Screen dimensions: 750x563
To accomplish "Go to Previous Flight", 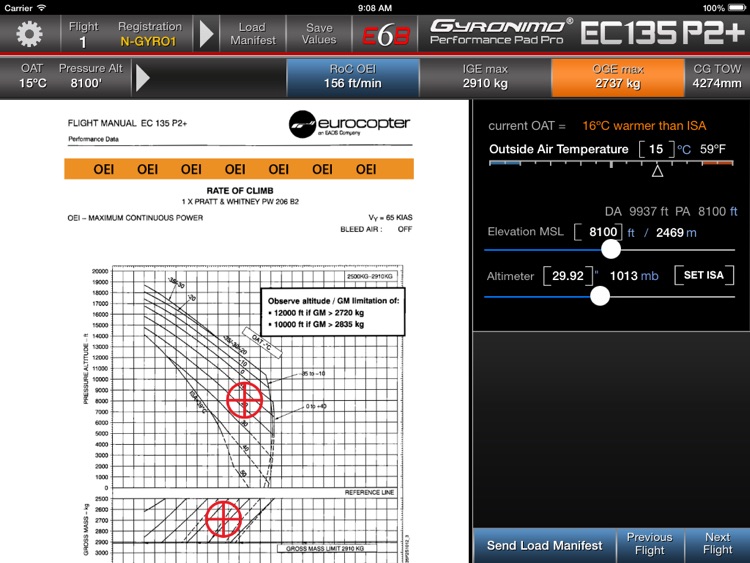I will 650,544.
